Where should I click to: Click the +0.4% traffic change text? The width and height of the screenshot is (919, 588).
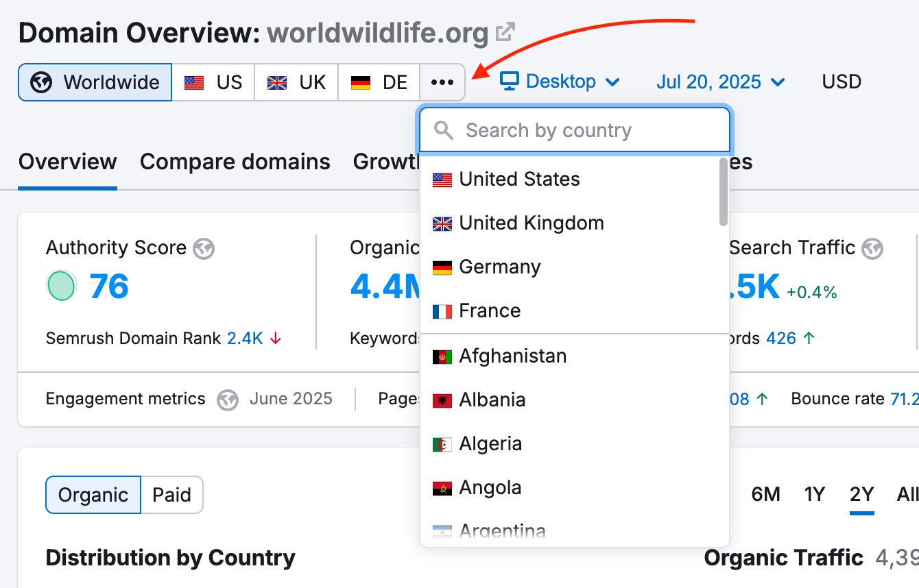[x=812, y=293]
